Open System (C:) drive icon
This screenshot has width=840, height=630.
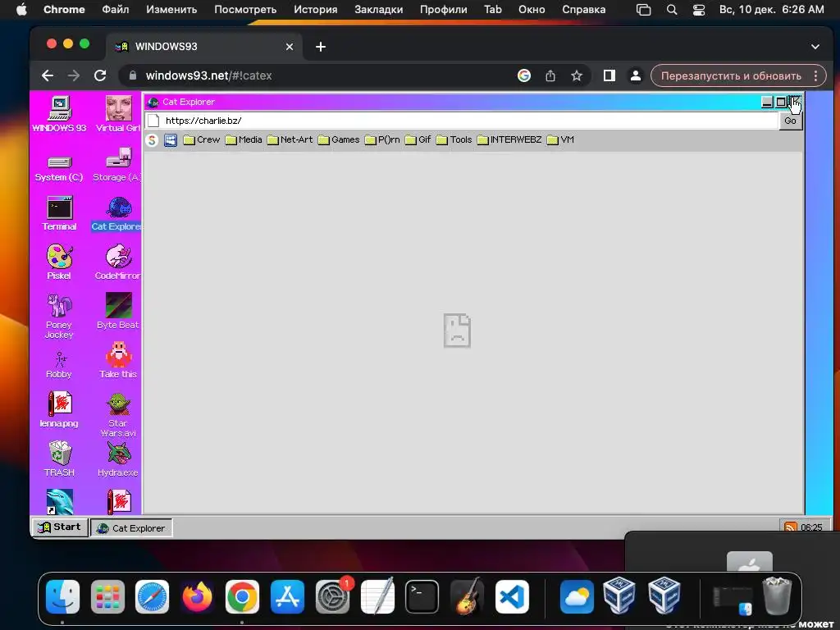59,167
